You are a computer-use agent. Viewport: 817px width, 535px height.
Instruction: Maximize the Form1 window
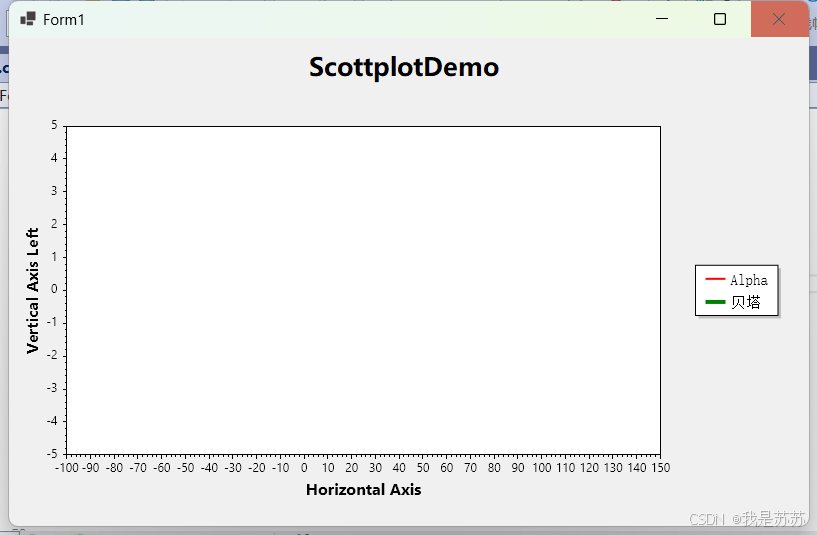[720, 19]
